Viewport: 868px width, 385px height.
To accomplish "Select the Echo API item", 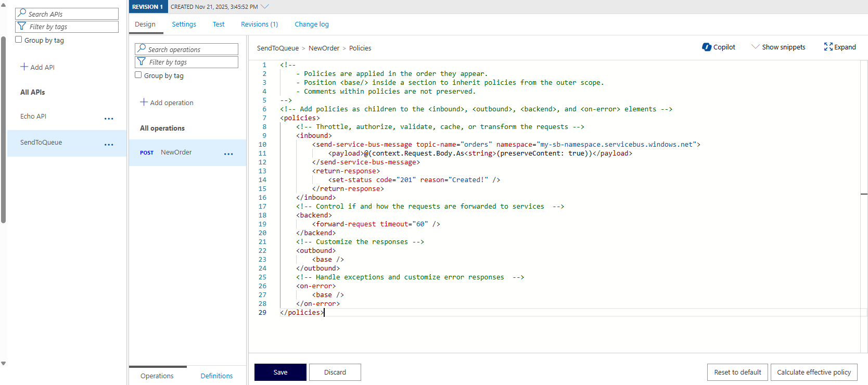I will click(33, 117).
